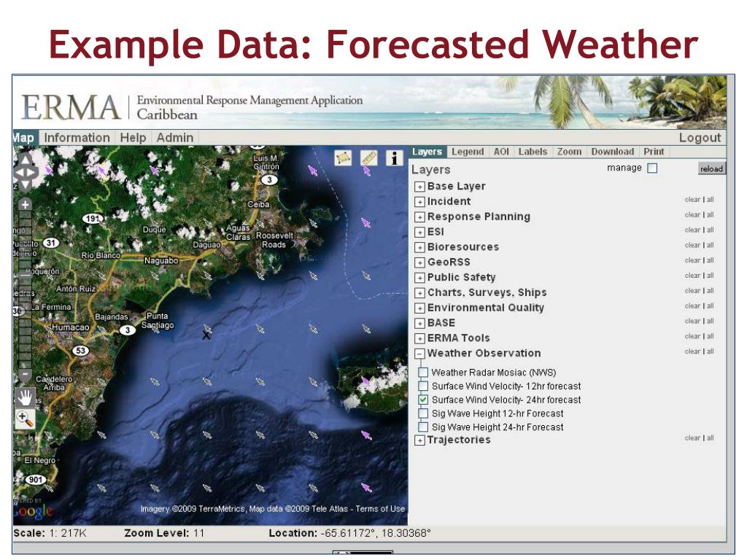
Task: Expand the ERMA Tools group
Action: click(419, 339)
